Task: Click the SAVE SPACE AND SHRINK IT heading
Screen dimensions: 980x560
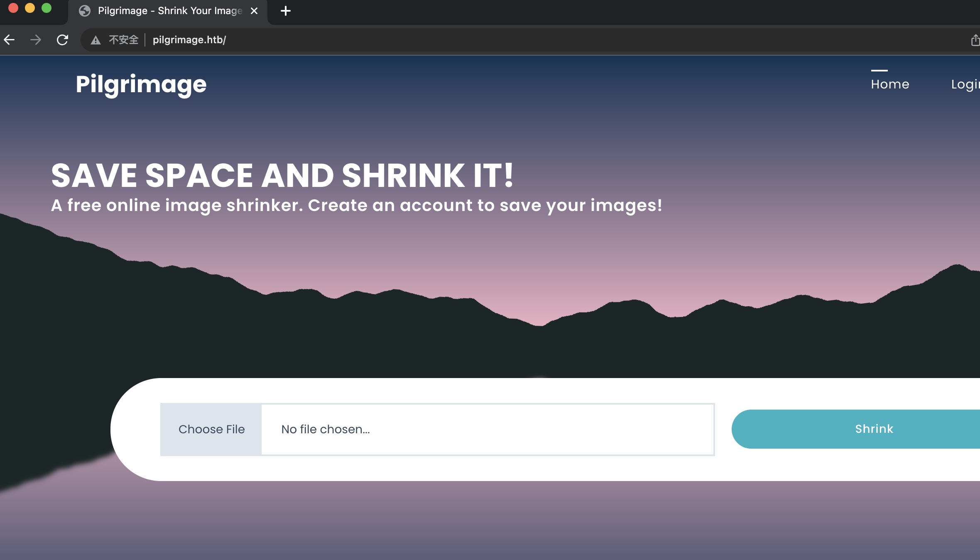Action: [282, 175]
